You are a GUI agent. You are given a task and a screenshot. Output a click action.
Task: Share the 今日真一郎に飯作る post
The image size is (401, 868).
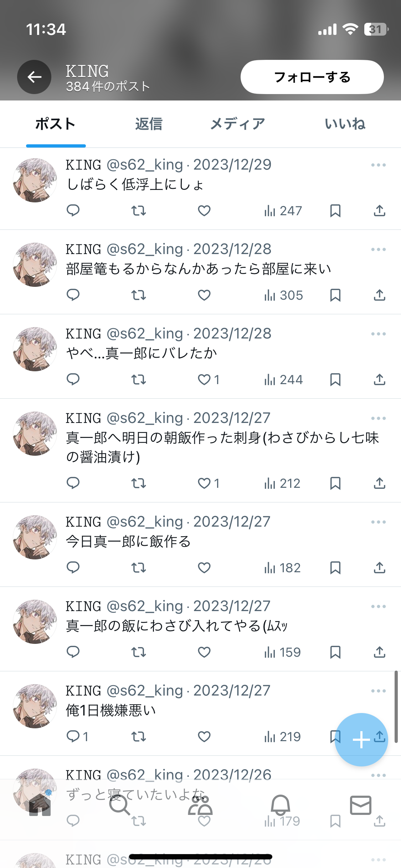(x=380, y=568)
